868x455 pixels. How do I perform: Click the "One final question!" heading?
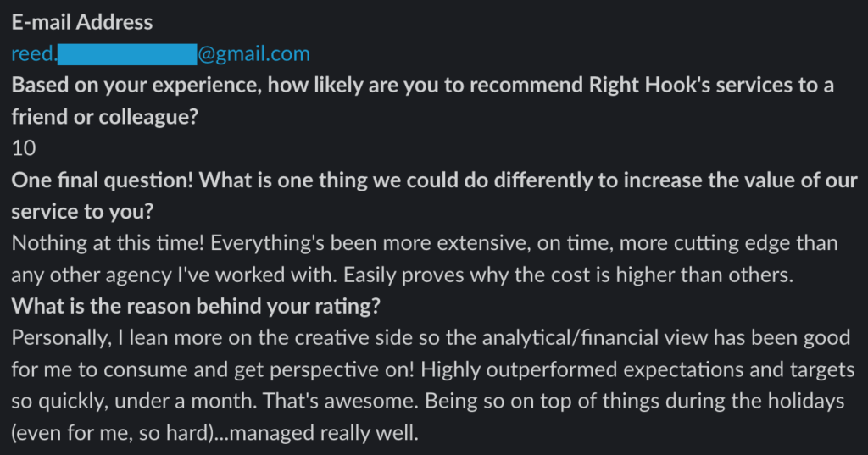click(x=109, y=180)
